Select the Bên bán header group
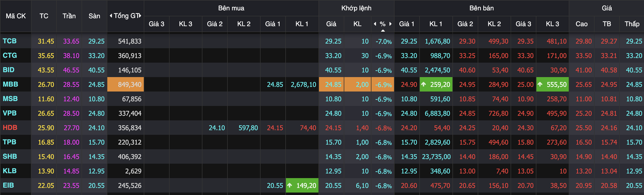This screenshot has width=644, height=195. tap(481, 8)
